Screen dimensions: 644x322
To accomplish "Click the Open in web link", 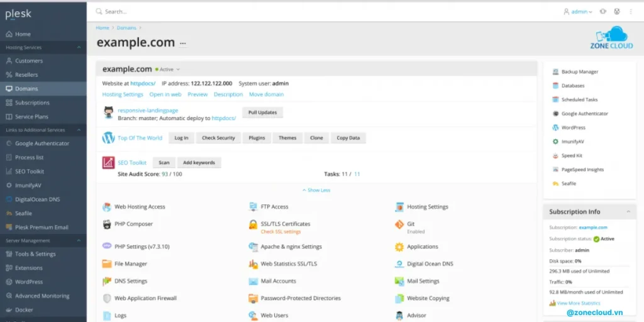I will pos(165,94).
